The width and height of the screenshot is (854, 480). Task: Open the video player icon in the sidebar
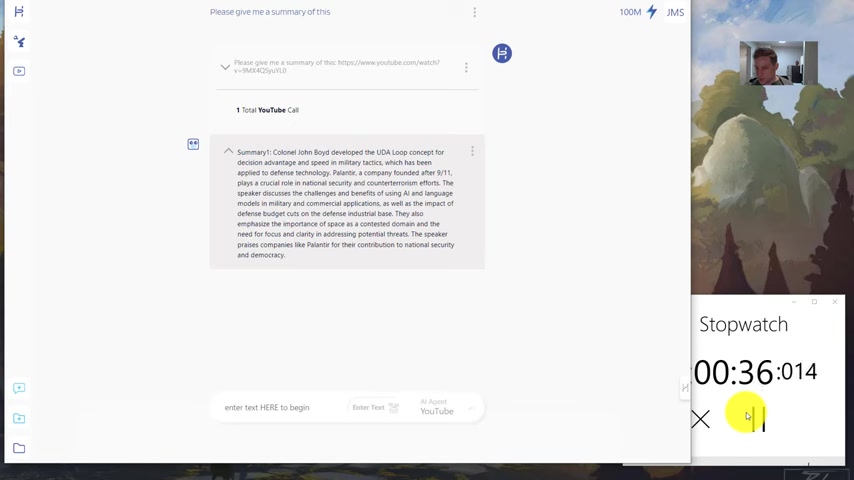19,71
